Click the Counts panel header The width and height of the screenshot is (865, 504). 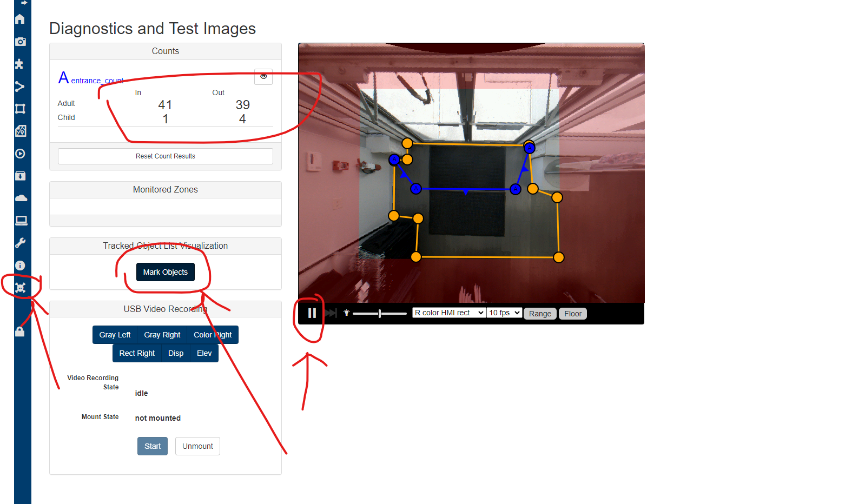point(166,51)
